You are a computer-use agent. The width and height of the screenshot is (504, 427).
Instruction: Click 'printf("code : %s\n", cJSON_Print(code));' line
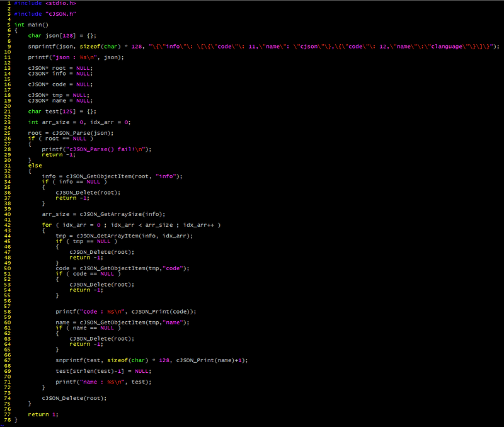pyautogui.click(x=125, y=312)
